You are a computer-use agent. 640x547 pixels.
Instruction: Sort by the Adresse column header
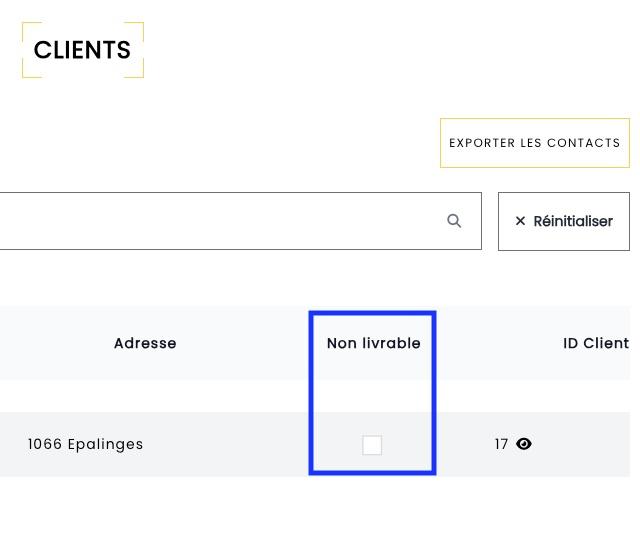[145, 343]
